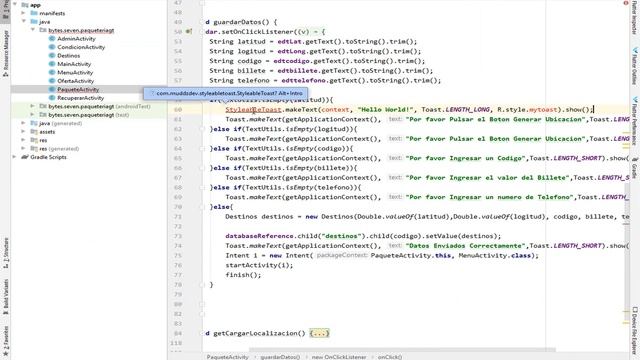Click the assets folder icon

click(x=34, y=131)
